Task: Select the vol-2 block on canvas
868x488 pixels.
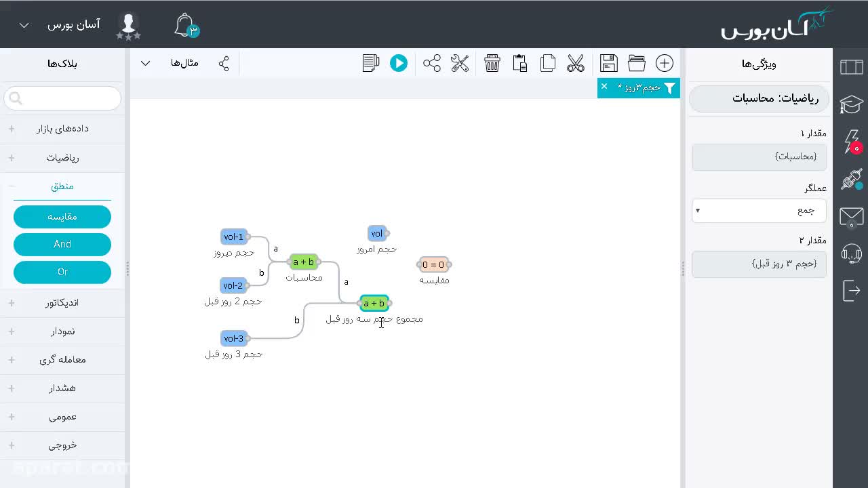Action: pyautogui.click(x=233, y=285)
